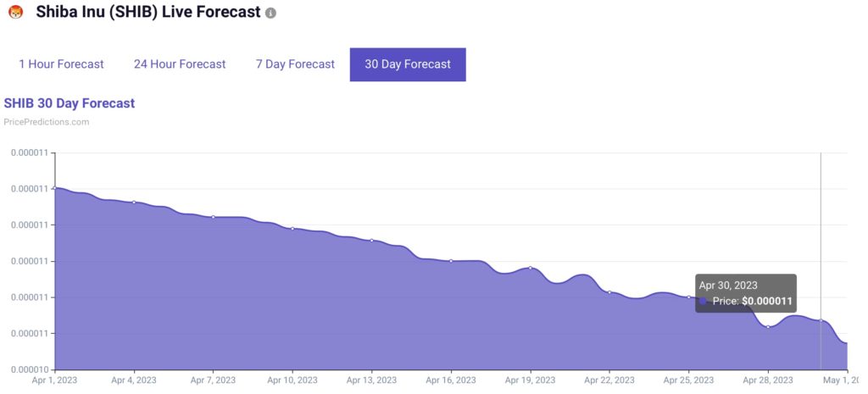Open the PricePredictions.com credit link
This screenshot has height=394, width=868.
click(47, 122)
